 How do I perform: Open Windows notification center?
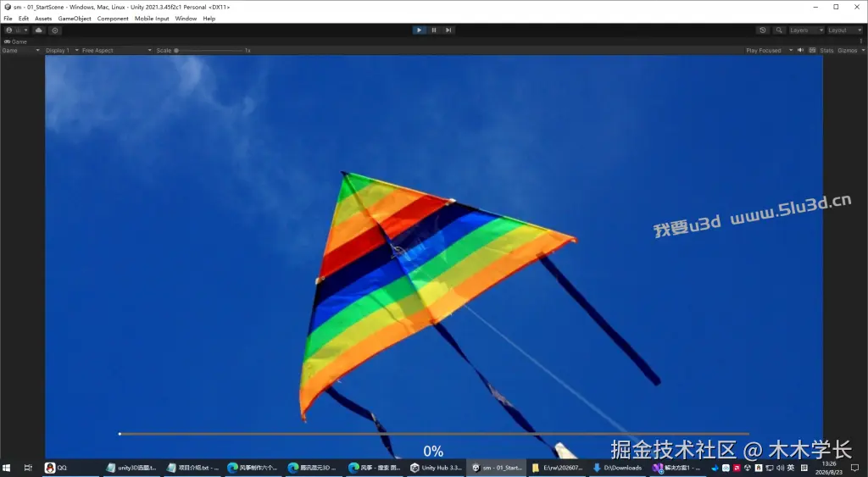coord(854,468)
